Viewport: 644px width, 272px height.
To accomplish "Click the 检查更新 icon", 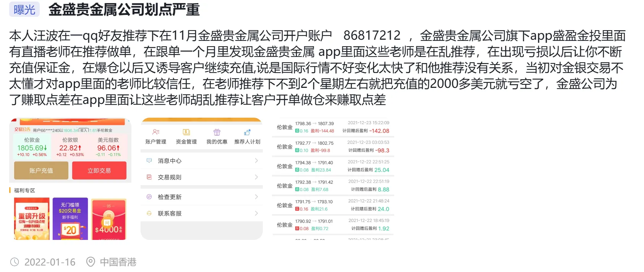I will pos(149,197).
